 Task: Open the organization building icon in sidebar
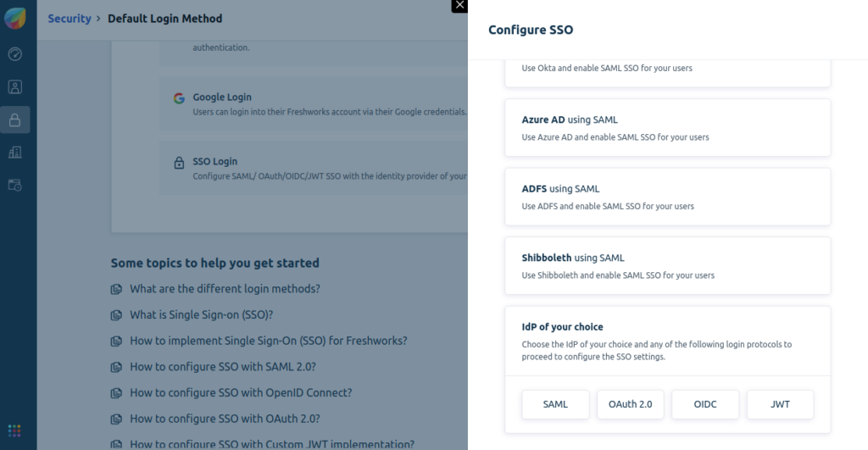(15, 153)
